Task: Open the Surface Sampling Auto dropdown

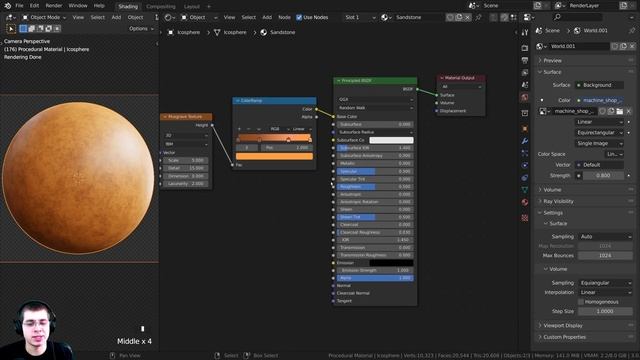Action: pos(605,237)
